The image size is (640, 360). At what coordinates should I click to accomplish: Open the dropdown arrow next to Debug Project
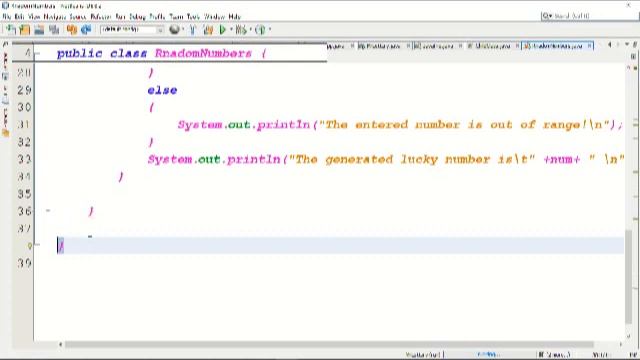coord(250,29)
